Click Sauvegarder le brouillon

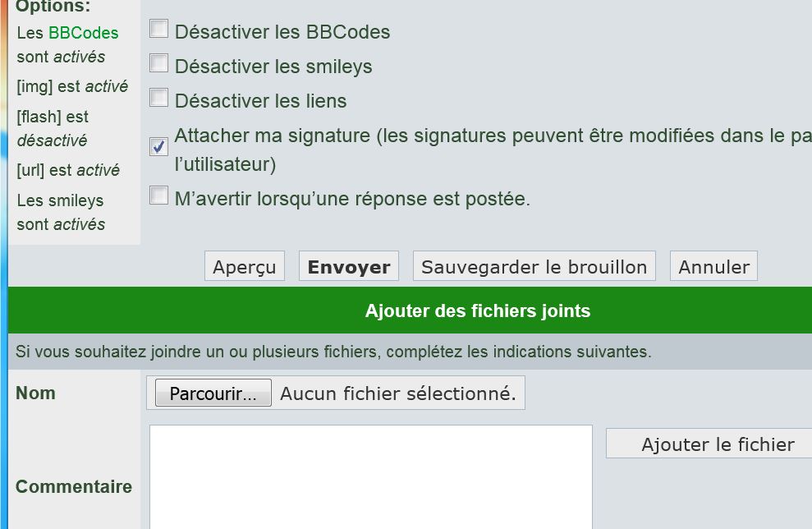[x=534, y=267]
